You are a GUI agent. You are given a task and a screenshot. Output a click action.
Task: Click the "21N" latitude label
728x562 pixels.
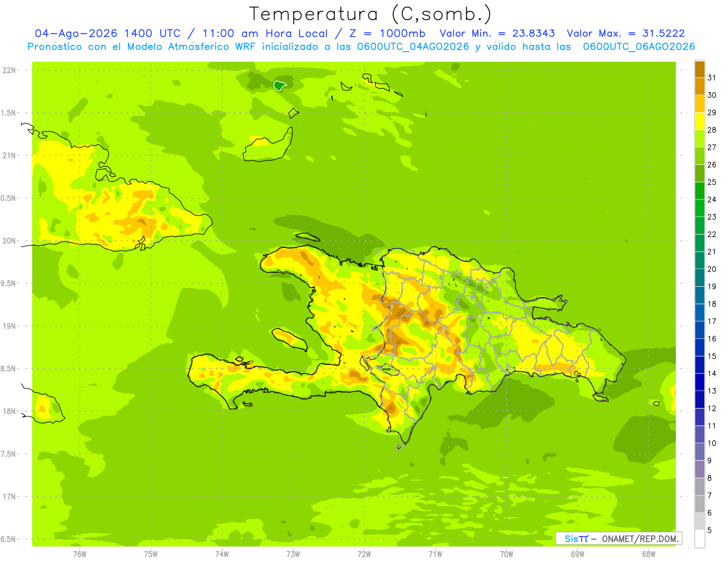(x=10, y=155)
